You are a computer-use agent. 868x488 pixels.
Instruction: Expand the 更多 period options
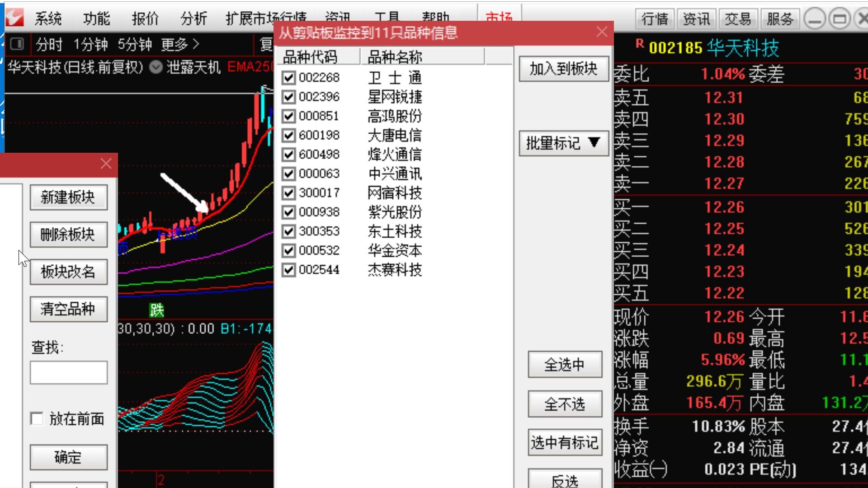[x=180, y=44]
